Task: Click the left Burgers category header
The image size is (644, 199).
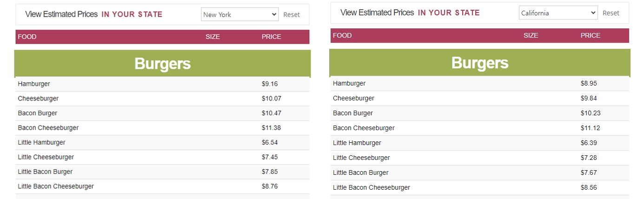Action: [162, 64]
